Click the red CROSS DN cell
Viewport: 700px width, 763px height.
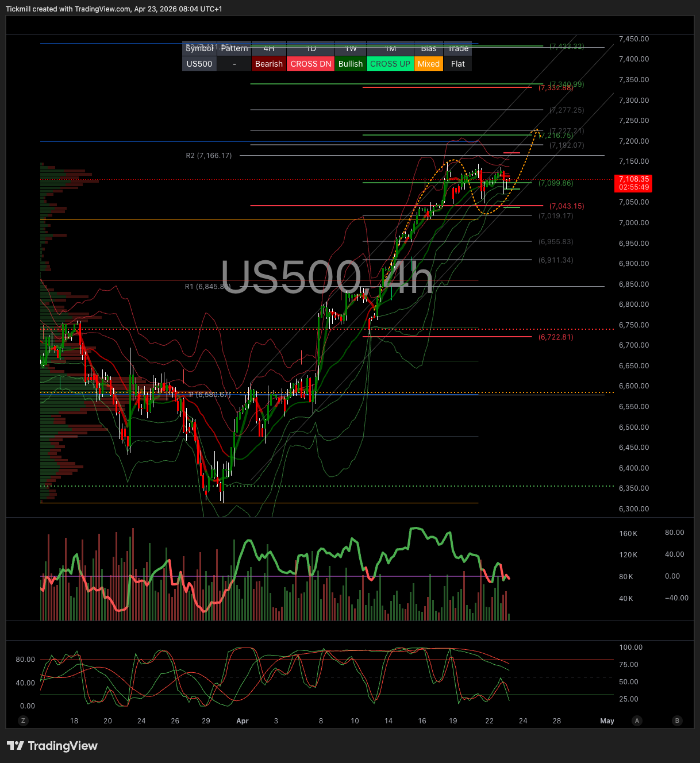[311, 64]
